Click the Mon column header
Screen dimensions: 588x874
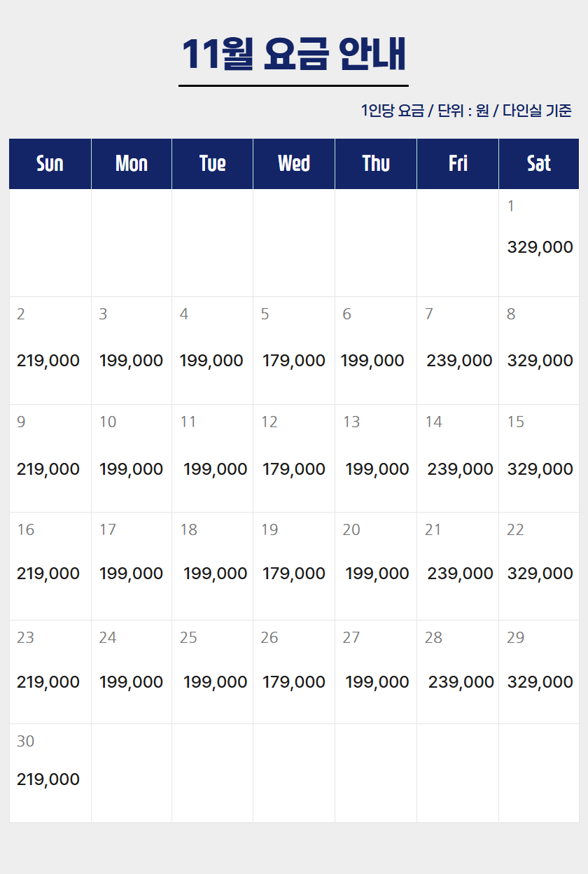point(132,164)
